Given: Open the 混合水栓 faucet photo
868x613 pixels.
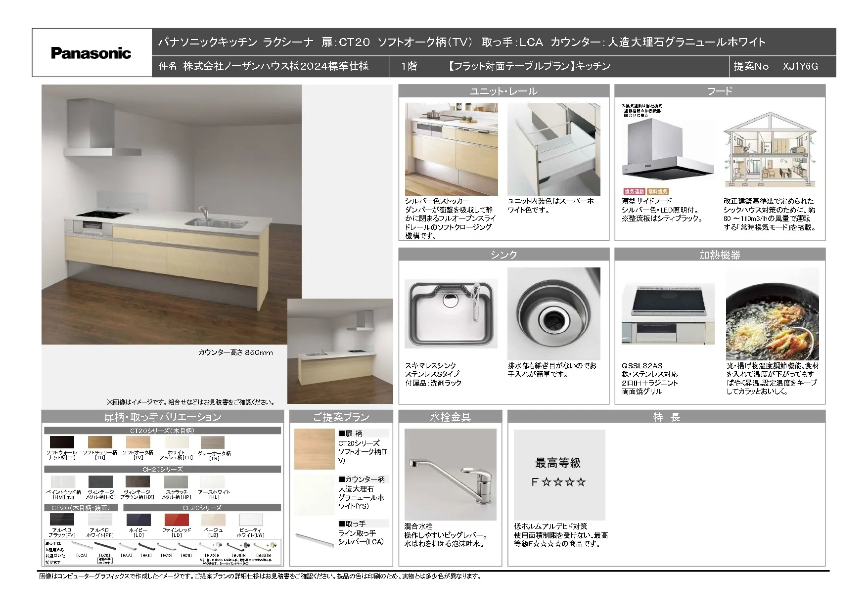Looking at the screenshot, I should (x=450, y=475).
